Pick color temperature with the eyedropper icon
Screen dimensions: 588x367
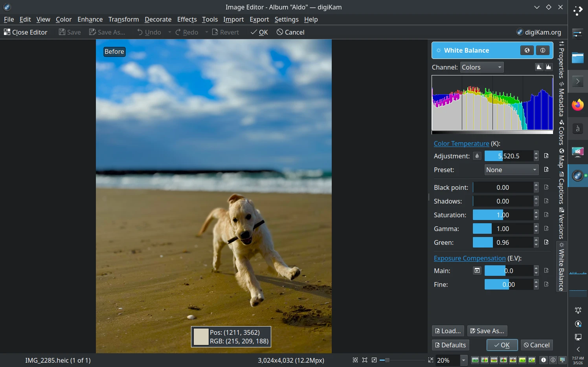(477, 156)
